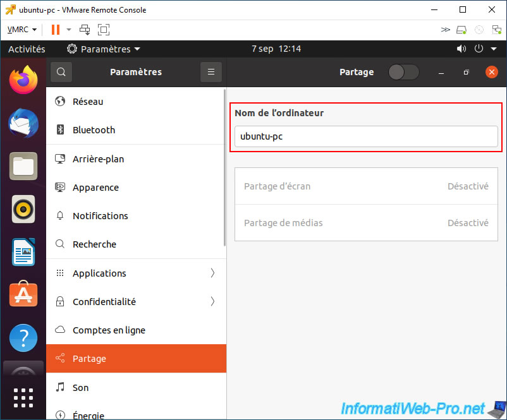Screen dimensions: 507x420
Task: Expand the power options arrow next to pause
Action: [x=68, y=30]
